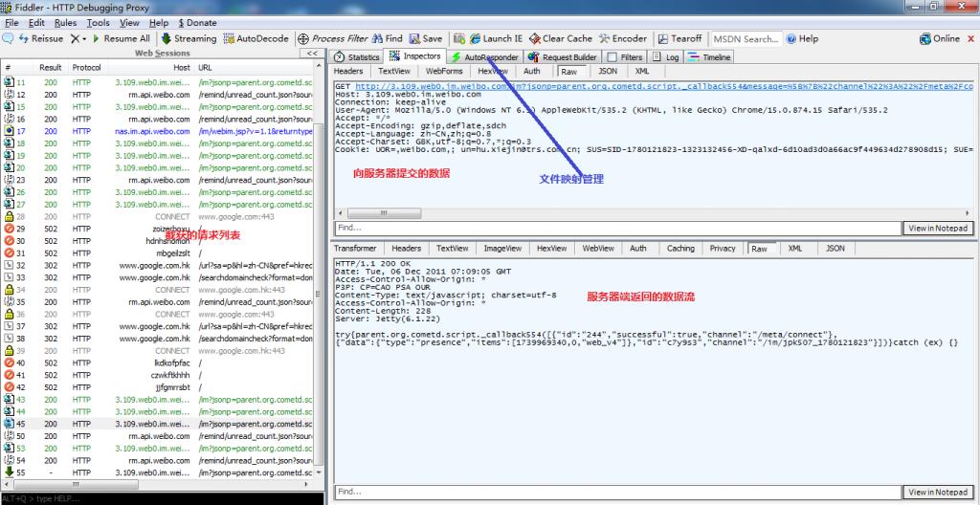Switch to the Filters tab

625,56
